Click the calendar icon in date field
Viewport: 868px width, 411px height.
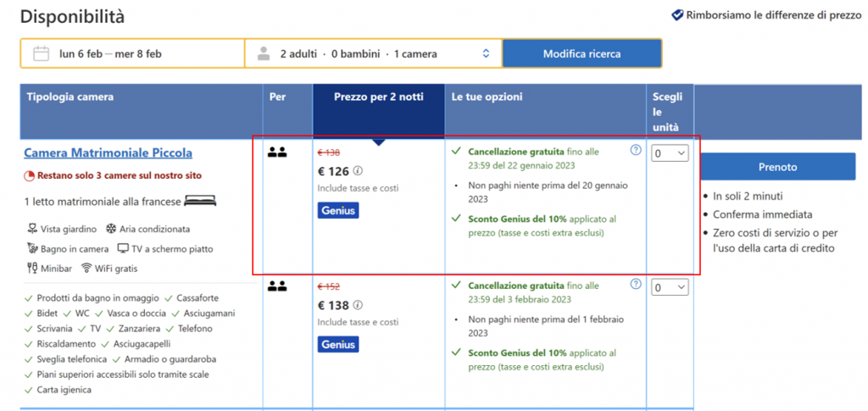41,53
